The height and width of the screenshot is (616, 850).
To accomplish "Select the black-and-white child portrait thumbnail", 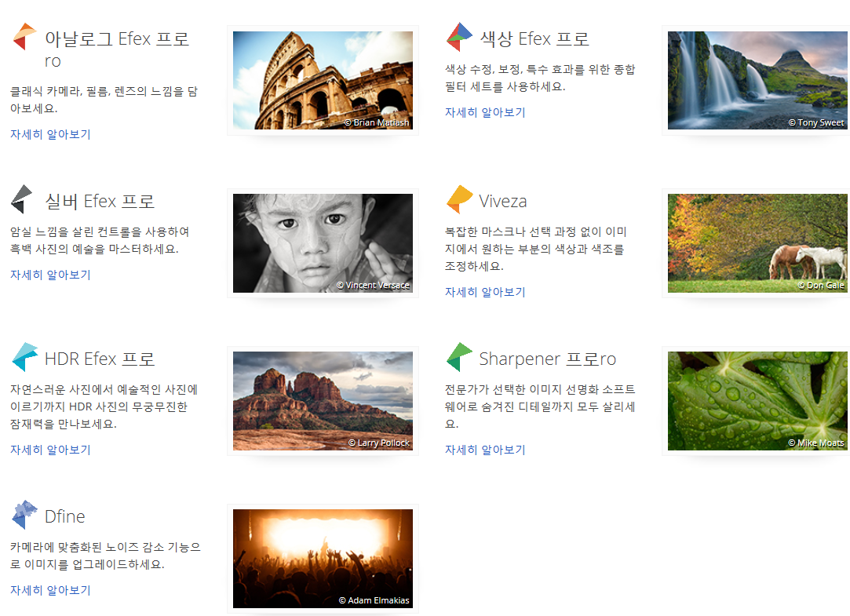I will point(323,243).
